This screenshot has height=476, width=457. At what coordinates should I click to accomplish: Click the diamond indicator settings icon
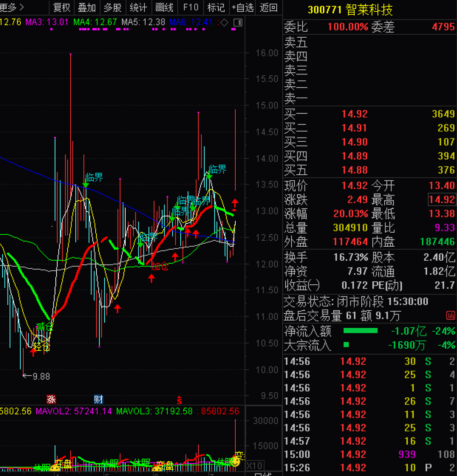[x=224, y=22]
